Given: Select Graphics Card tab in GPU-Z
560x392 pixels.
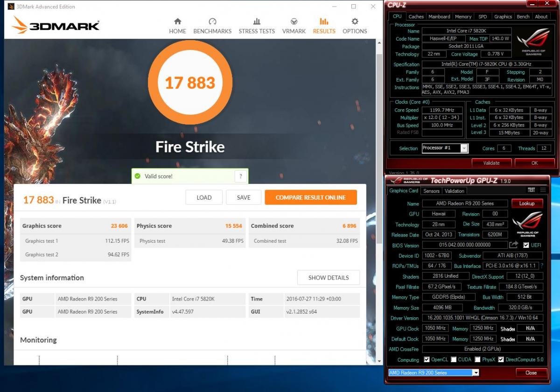Looking at the screenshot, I should point(404,191).
